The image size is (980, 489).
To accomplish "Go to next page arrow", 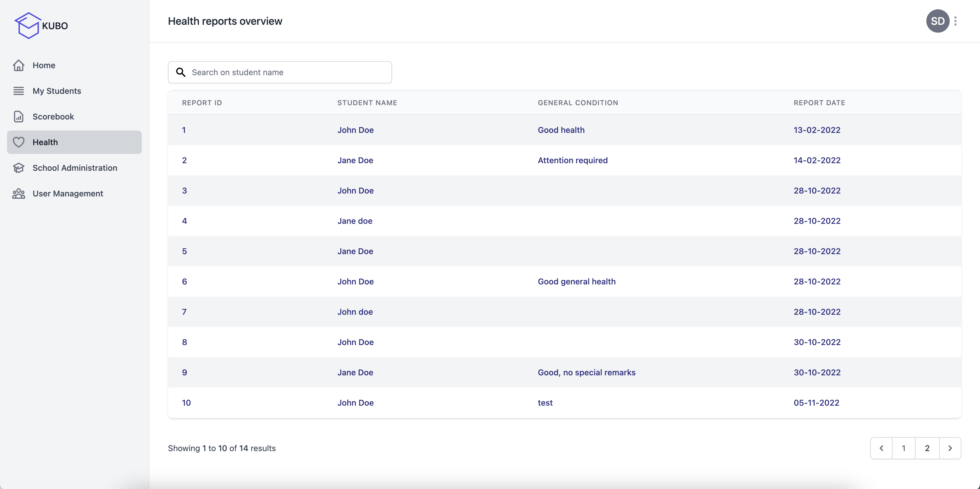I will coord(950,448).
